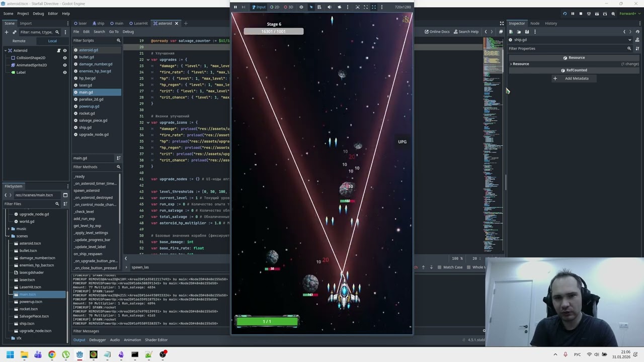This screenshot has height=362, width=644.
Task: Stop the running project with stop icon
Action: pos(581,14)
